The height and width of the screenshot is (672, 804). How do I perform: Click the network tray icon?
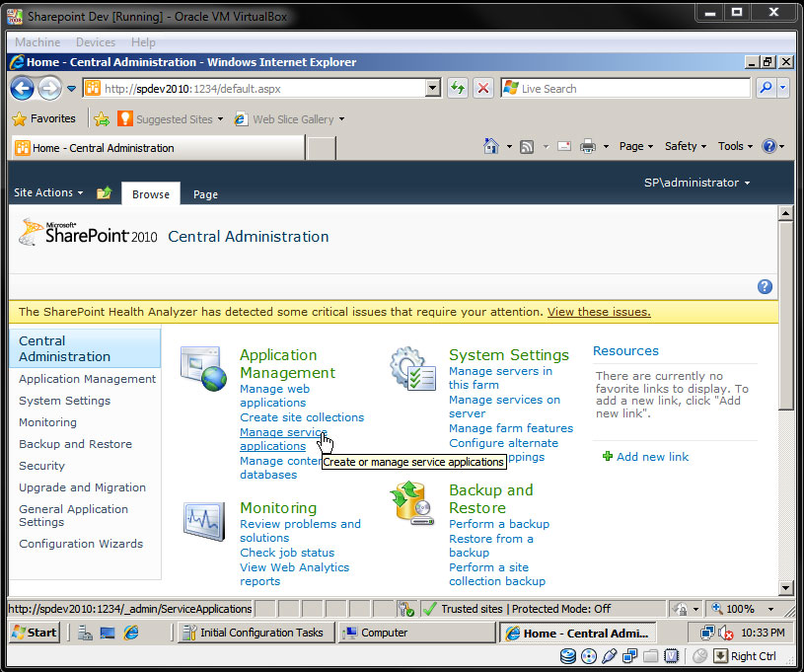click(x=707, y=633)
